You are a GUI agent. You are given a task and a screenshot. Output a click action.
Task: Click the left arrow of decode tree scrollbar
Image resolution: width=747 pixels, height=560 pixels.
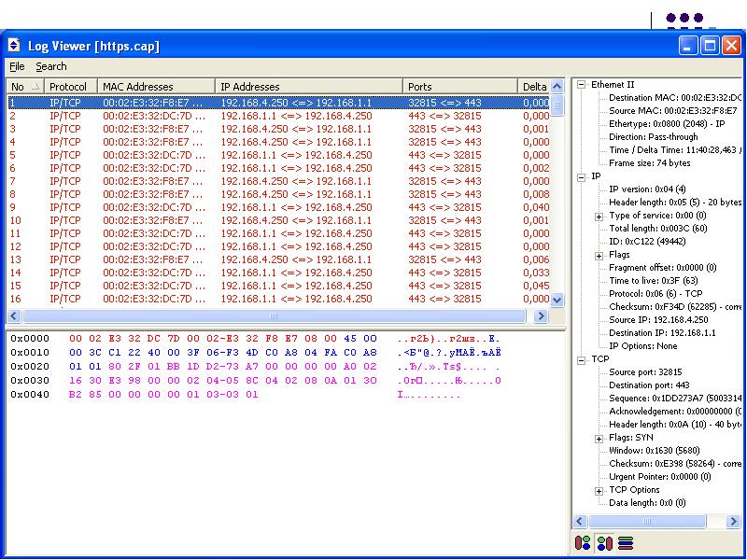580,521
